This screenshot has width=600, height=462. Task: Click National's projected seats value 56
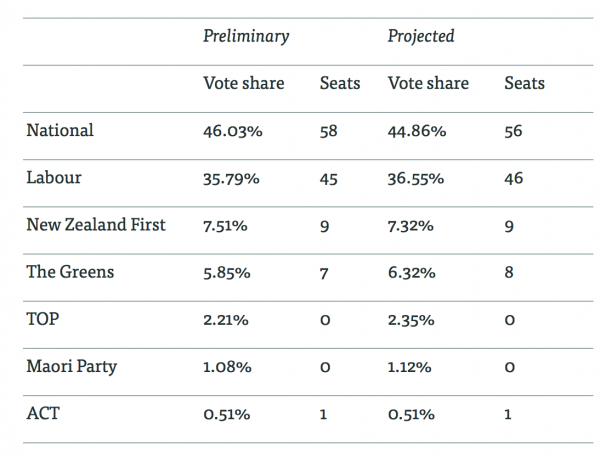pyautogui.click(x=515, y=132)
